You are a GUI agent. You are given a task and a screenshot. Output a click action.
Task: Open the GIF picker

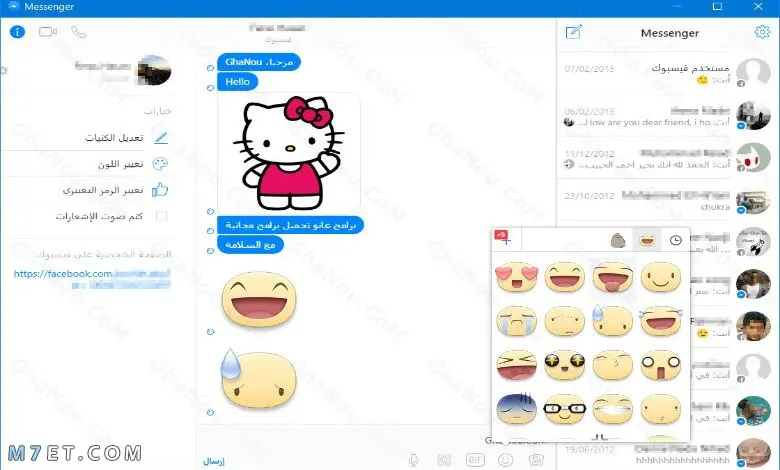pyautogui.click(x=475, y=460)
